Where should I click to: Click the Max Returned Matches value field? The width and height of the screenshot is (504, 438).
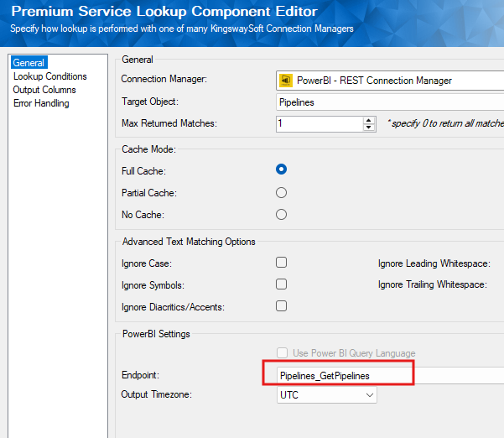pos(320,124)
